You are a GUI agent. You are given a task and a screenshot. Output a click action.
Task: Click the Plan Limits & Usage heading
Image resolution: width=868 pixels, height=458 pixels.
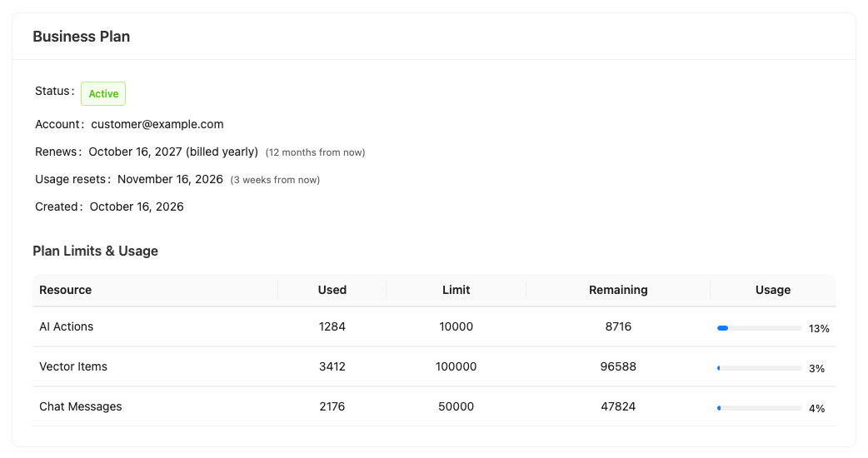95,251
